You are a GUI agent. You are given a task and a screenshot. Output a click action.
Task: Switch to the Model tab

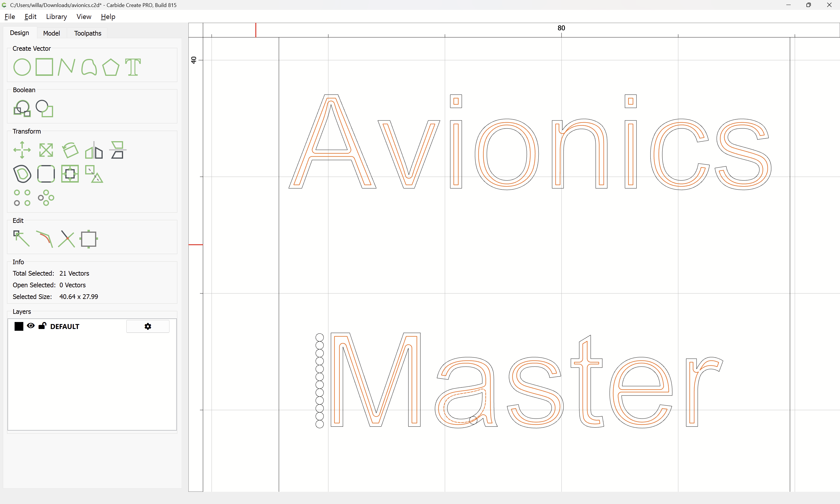pos(52,33)
